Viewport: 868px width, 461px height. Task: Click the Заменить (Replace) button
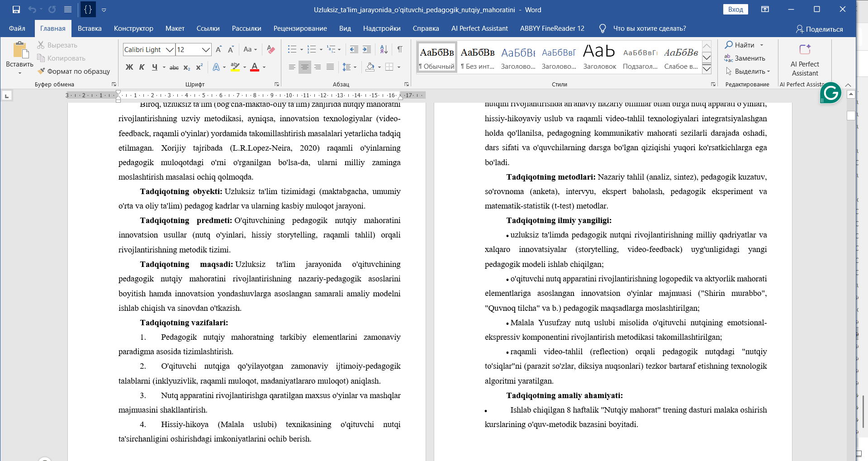click(x=745, y=58)
